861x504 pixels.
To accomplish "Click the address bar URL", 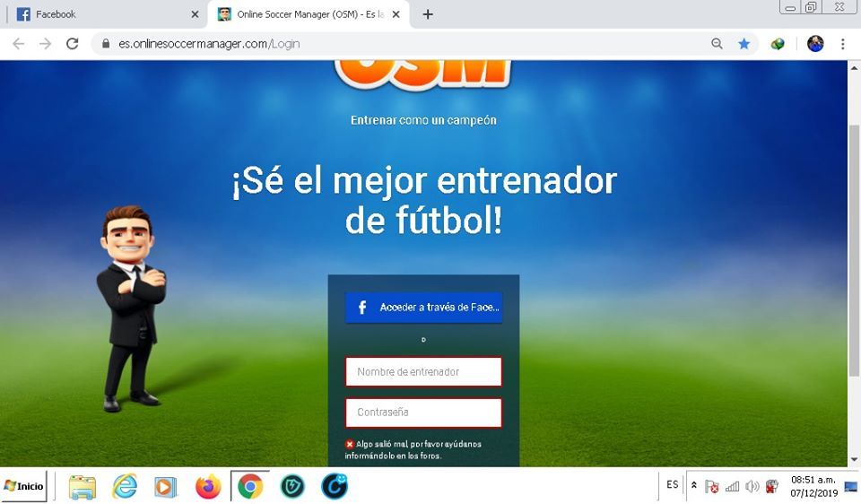I will 209,43.
